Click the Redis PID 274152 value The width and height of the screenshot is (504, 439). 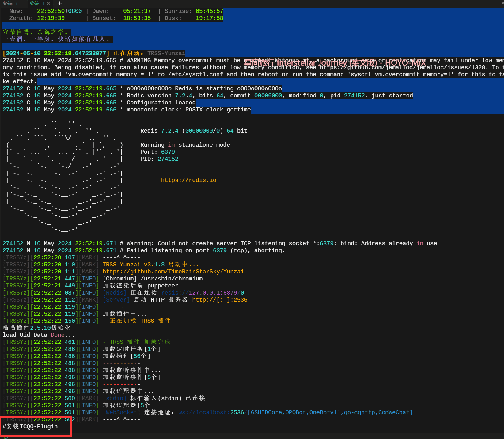(168, 159)
